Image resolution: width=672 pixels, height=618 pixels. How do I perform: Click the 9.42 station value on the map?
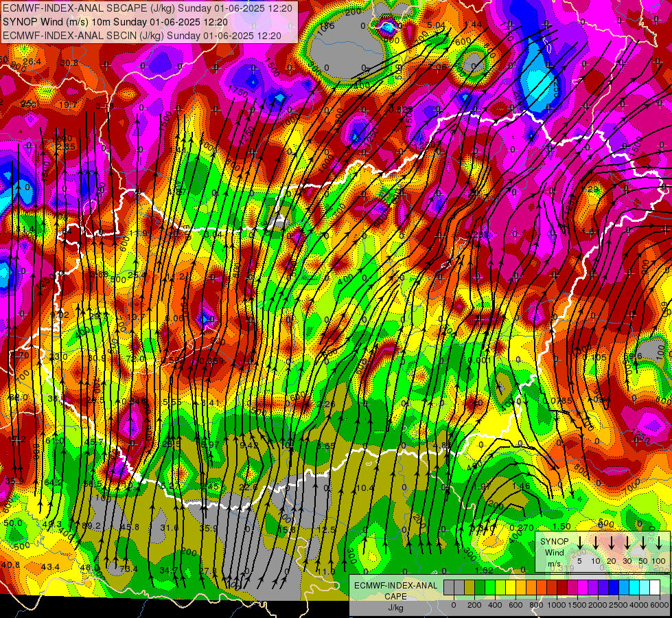pos(249,445)
